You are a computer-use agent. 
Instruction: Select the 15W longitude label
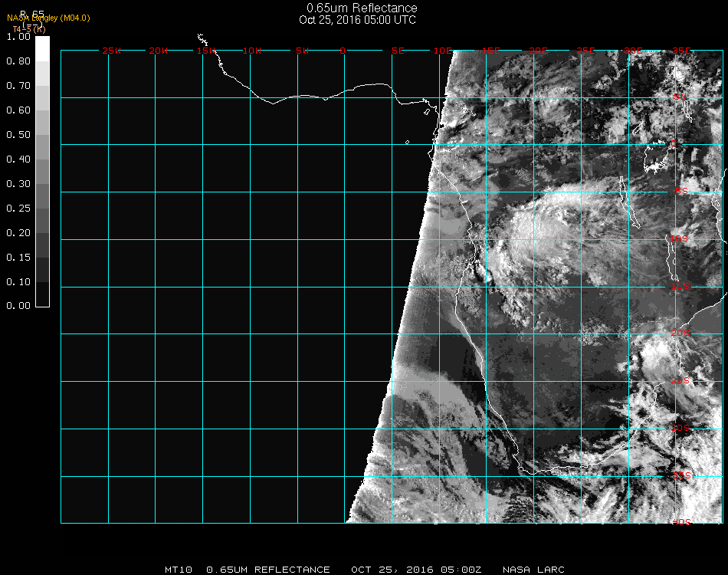tap(205, 51)
